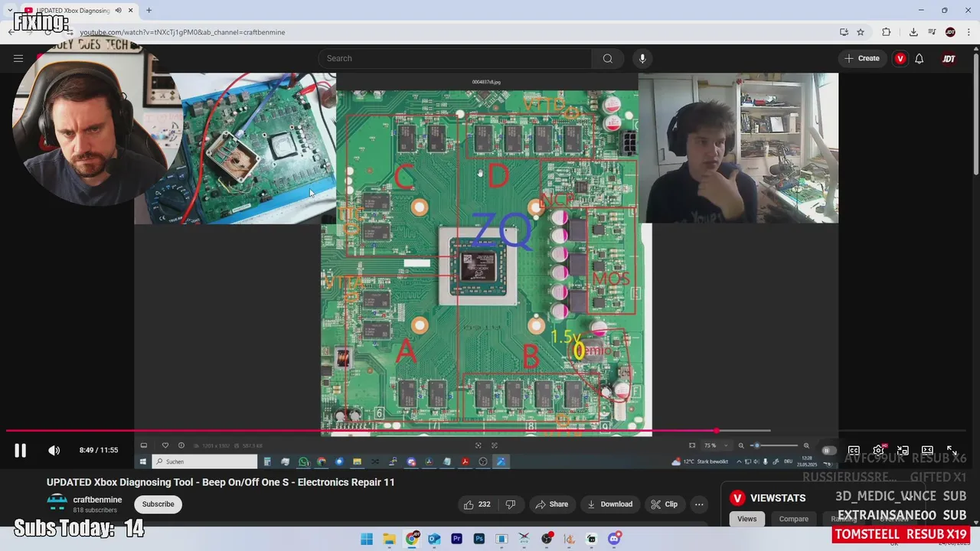Open the notifications bell
The height and width of the screenshot is (551, 980).
coord(920,58)
